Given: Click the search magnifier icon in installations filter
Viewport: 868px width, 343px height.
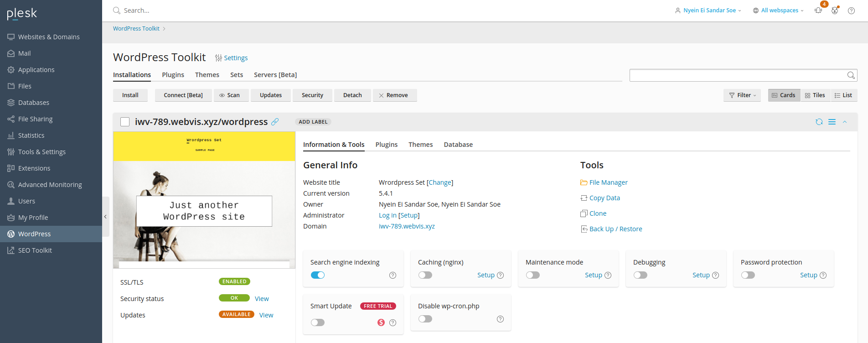Looking at the screenshot, I should (x=851, y=75).
